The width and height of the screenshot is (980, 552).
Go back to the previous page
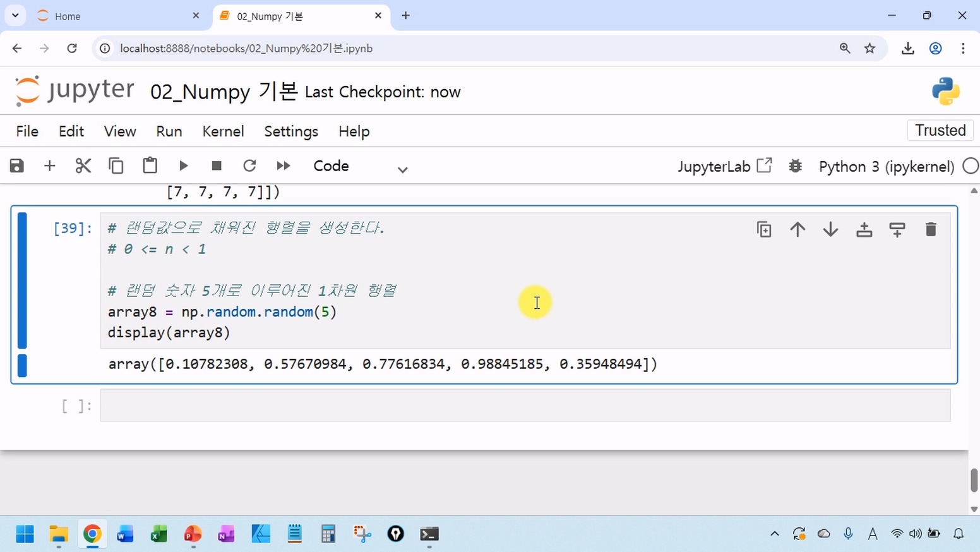(x=17, y=48)
